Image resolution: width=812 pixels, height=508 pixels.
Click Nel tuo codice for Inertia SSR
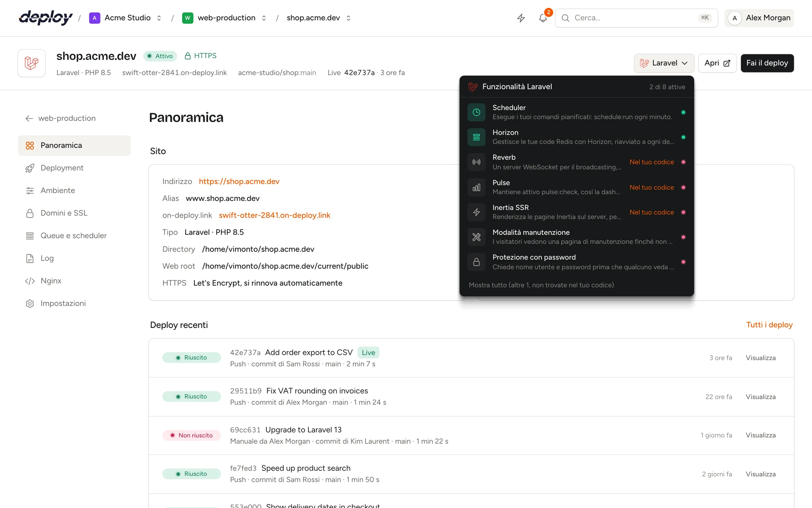tap(652, 212)
